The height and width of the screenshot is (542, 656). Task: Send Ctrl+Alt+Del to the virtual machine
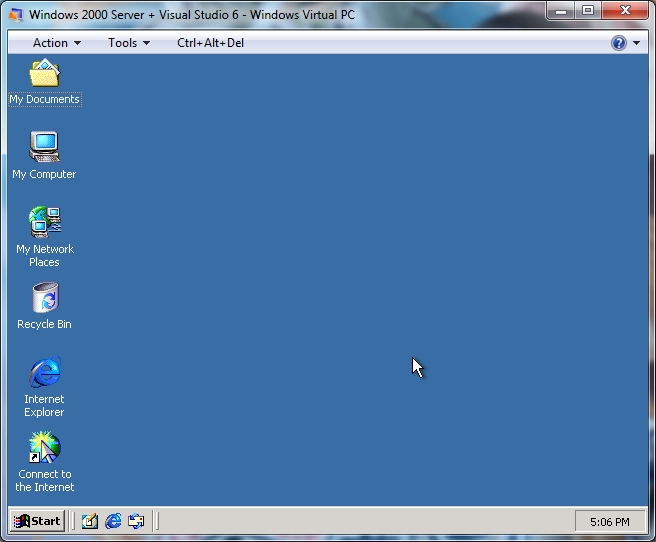pos(210,43)
